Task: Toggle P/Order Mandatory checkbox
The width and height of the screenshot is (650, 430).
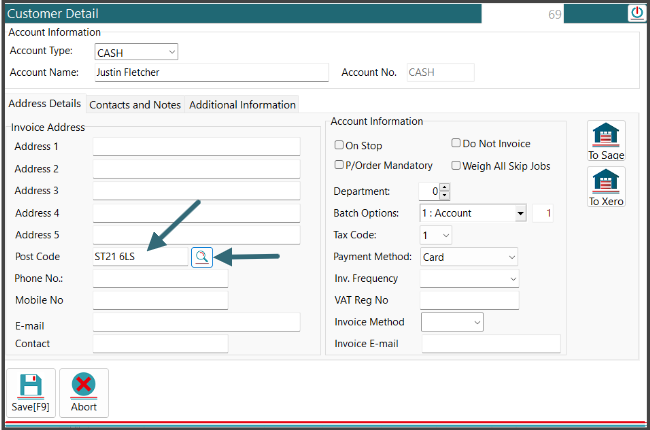Action: [339, 165]
